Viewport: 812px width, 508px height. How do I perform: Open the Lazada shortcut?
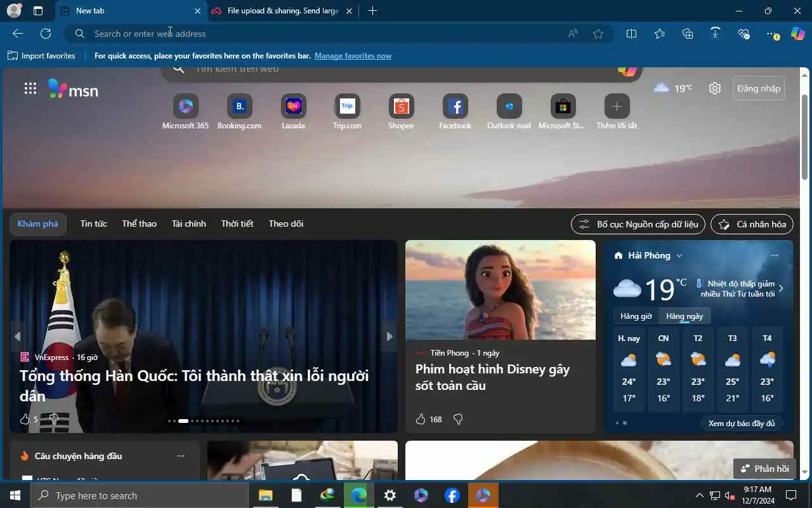294,112
